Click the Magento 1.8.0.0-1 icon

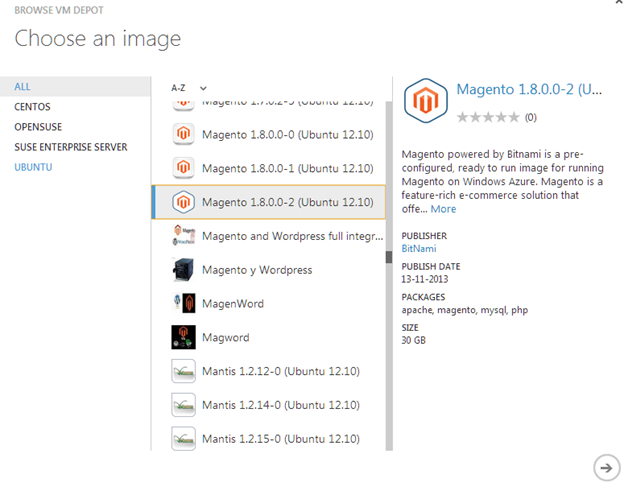tap(182, 167)
